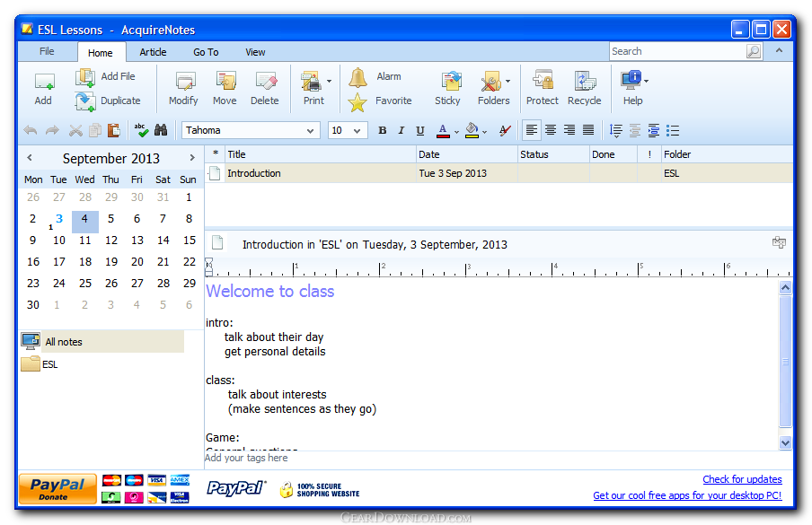812x525 pixels.
Task: Click the Alarm bell icon
Action: (358, 77)
